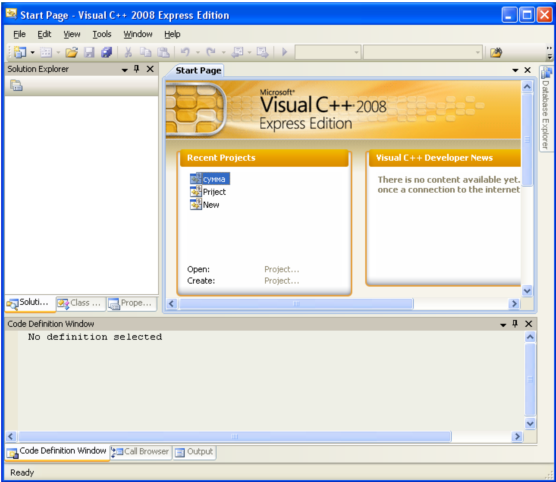
Task: Click the Solution Explorer toolbar properties icon
Action: coord(16,85)
